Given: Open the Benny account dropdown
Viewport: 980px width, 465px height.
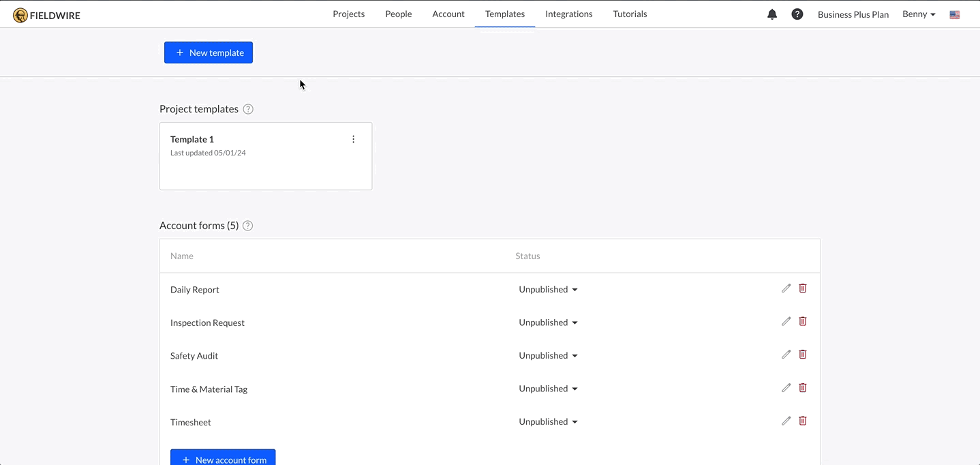Looking at the screenshot, I should [917, 14].
